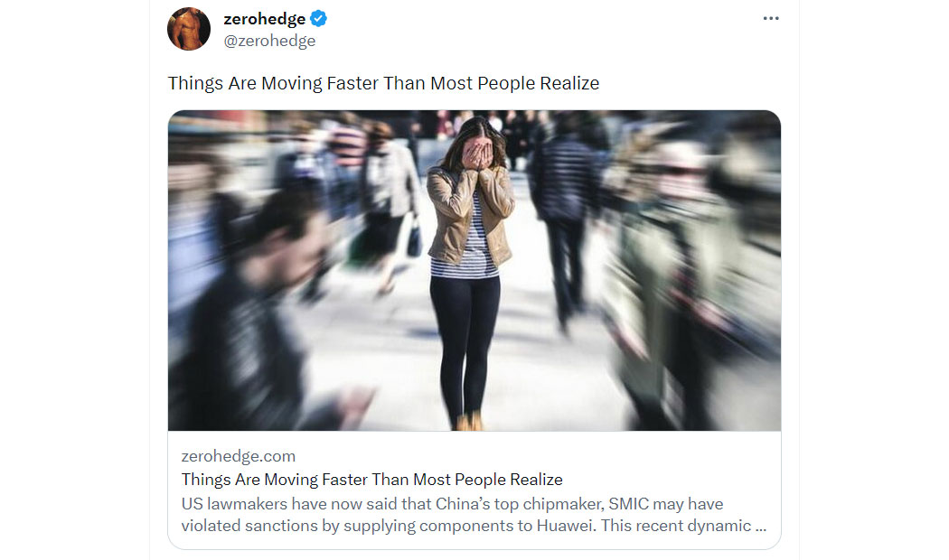This screenshot has height=560, width=949.
Task: Click the word 'Realize' in the tweet text
Action: click(568, 83)
